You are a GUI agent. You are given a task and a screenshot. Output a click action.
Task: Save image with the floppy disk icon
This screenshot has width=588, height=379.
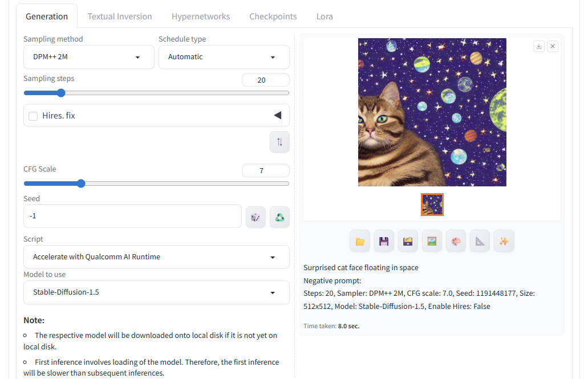point(384,242)
